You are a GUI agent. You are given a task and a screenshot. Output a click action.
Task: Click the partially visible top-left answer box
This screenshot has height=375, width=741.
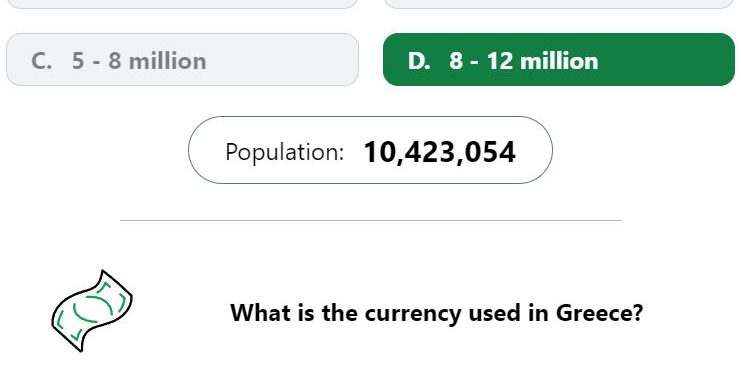(182, 4)
